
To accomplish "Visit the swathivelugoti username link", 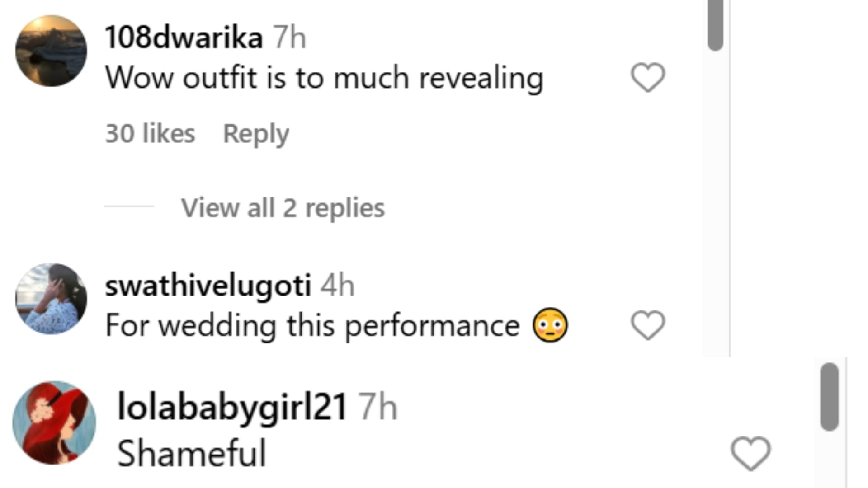I will coord(208,285).
